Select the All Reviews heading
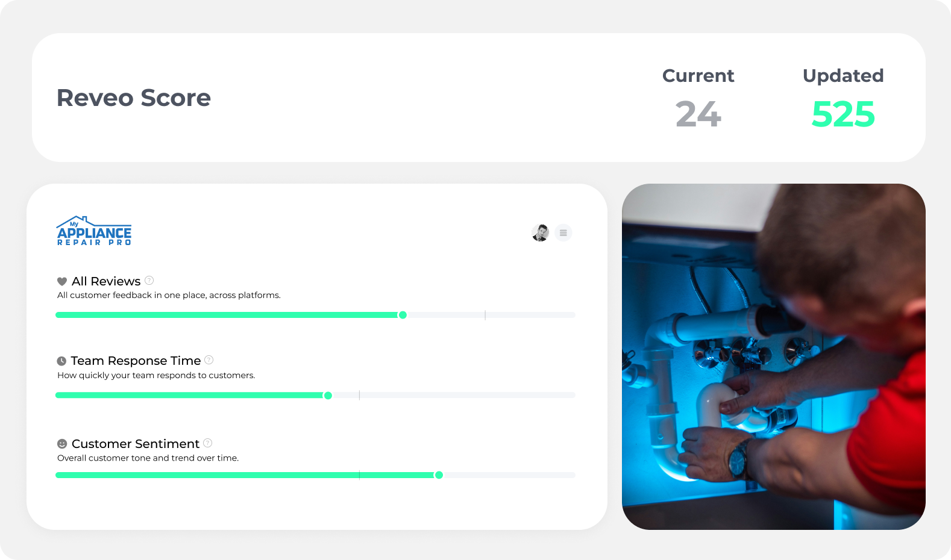The width and height of the screenshot is (951, 560). [x=106, y=281]
